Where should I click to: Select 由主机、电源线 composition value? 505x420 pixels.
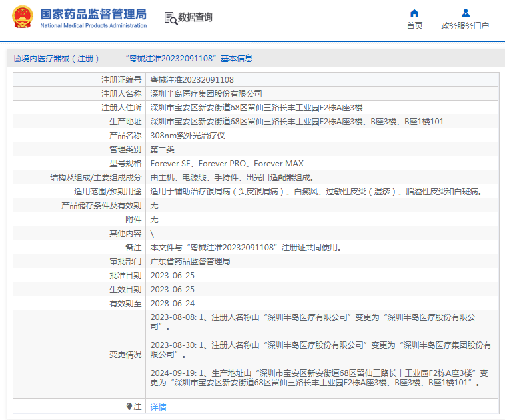tap(233, 178)
